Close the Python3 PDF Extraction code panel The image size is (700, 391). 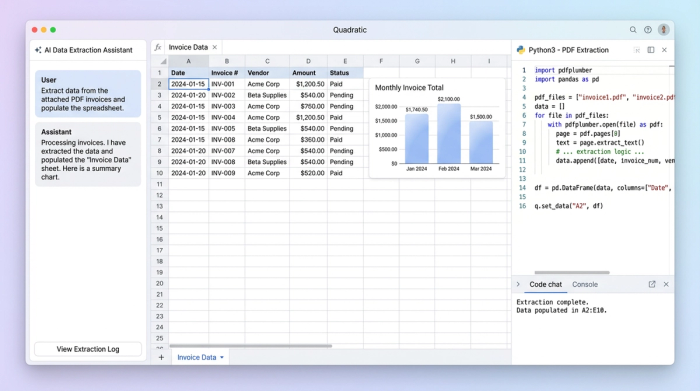pos(664,50)
